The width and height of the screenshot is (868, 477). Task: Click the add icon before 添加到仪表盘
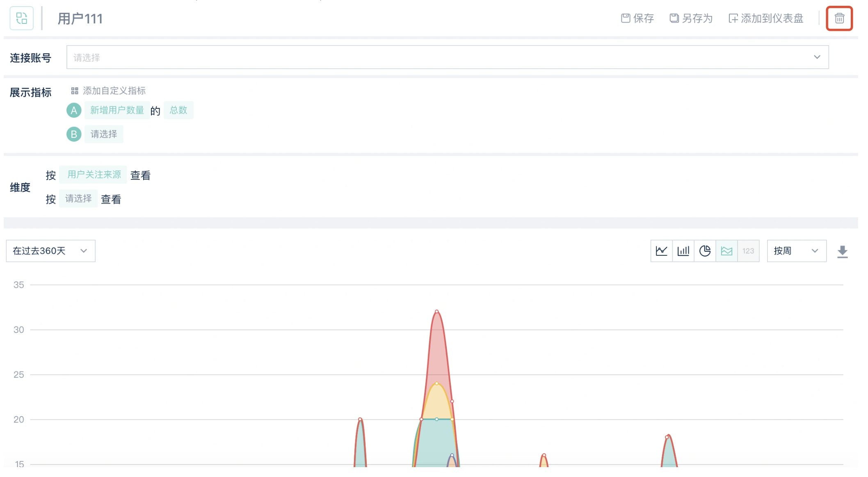tap(733, 18)
